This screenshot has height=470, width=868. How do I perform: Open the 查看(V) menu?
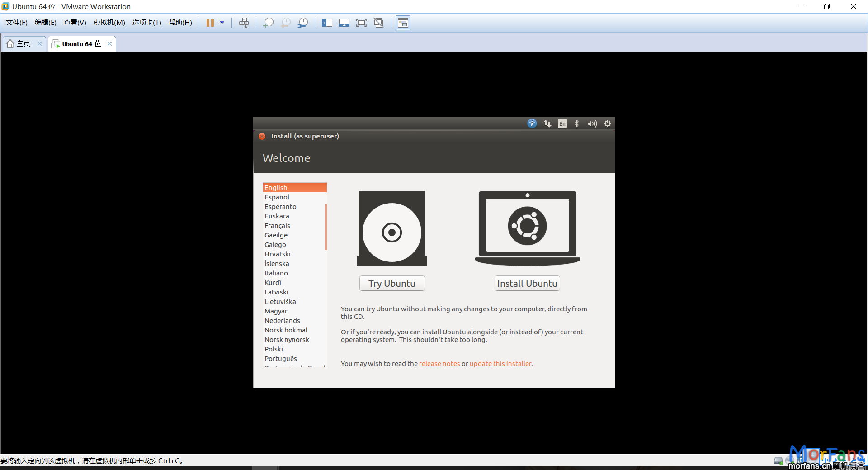(75, 23)
